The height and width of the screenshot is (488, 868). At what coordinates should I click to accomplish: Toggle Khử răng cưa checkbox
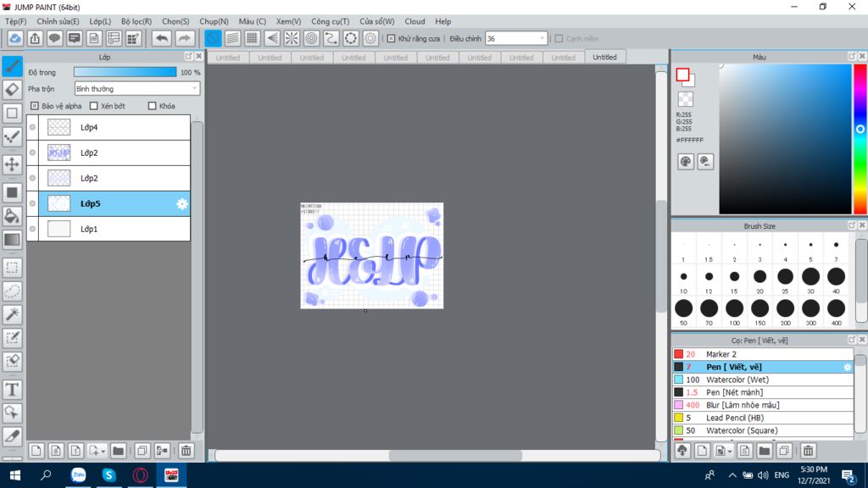click(391, 39)
